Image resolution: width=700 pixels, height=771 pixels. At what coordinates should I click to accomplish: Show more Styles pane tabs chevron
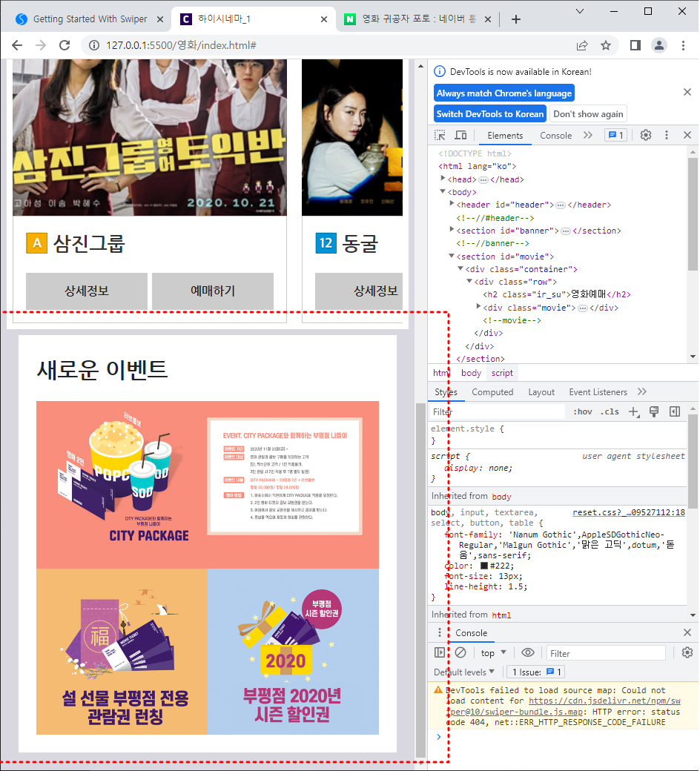pyautogui.click(x=642, y=392)
